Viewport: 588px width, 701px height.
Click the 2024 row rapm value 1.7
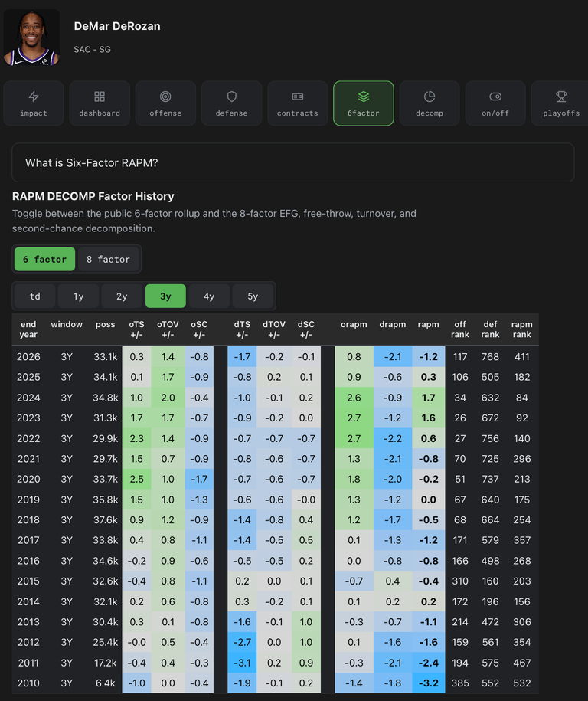click(429, 398)
